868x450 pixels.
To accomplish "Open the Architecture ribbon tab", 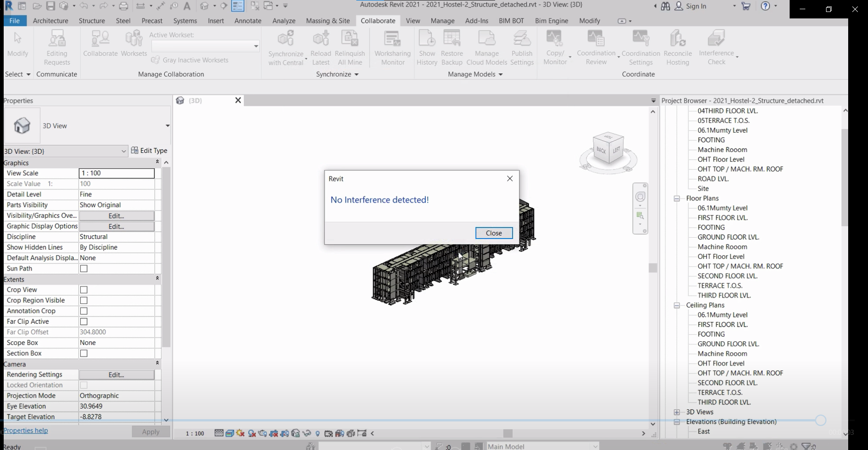I will pyautogui.click(x=51, y=21).
